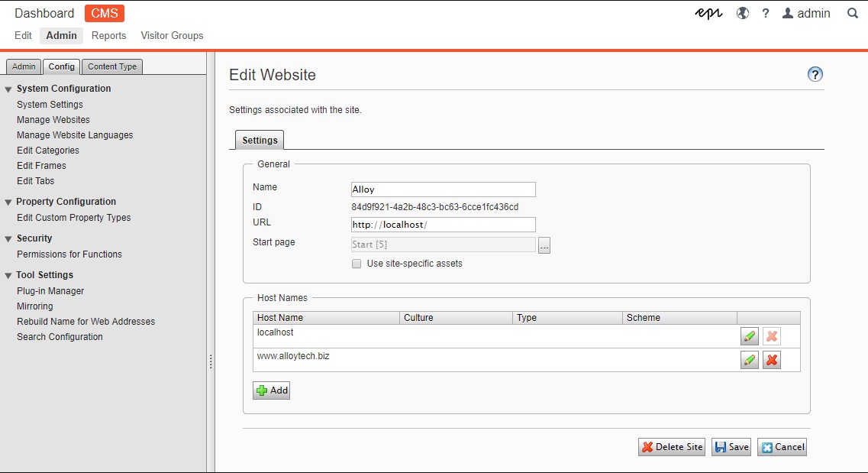Open the Reports menu item
Viewport: 868px width, 473px height.
click(108, 35)
